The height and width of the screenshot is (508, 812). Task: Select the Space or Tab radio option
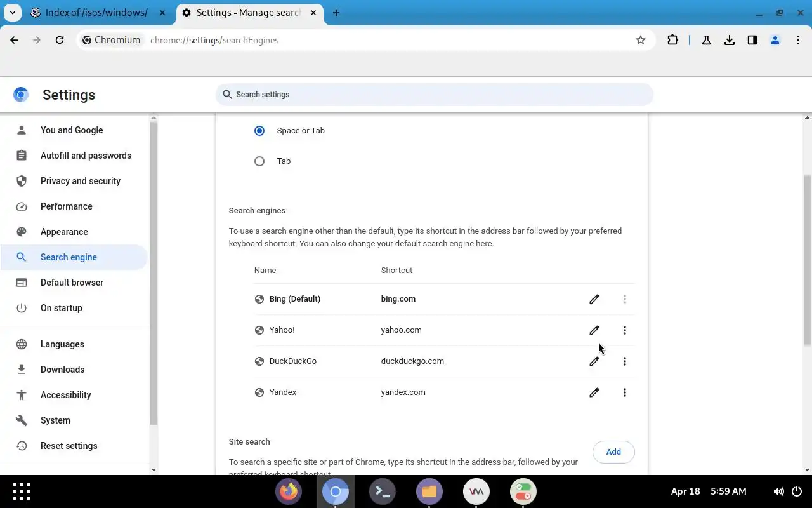[x=259, y=131]
